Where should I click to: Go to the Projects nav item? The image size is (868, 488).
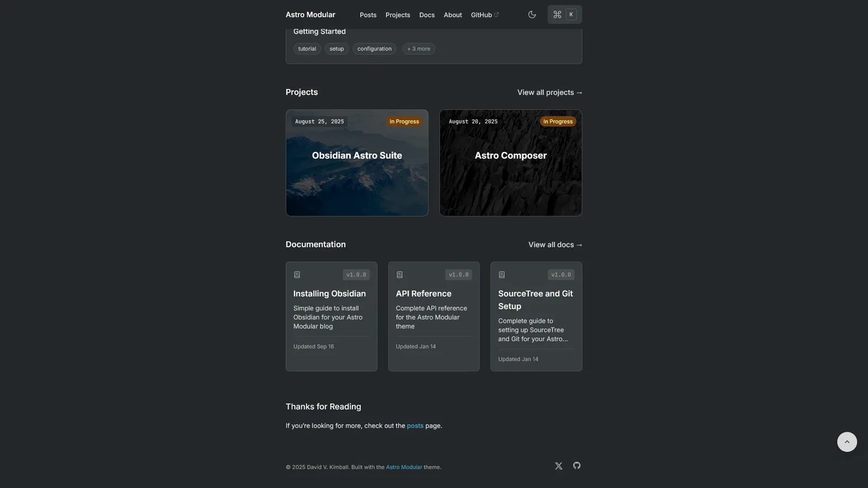[398, 15]
